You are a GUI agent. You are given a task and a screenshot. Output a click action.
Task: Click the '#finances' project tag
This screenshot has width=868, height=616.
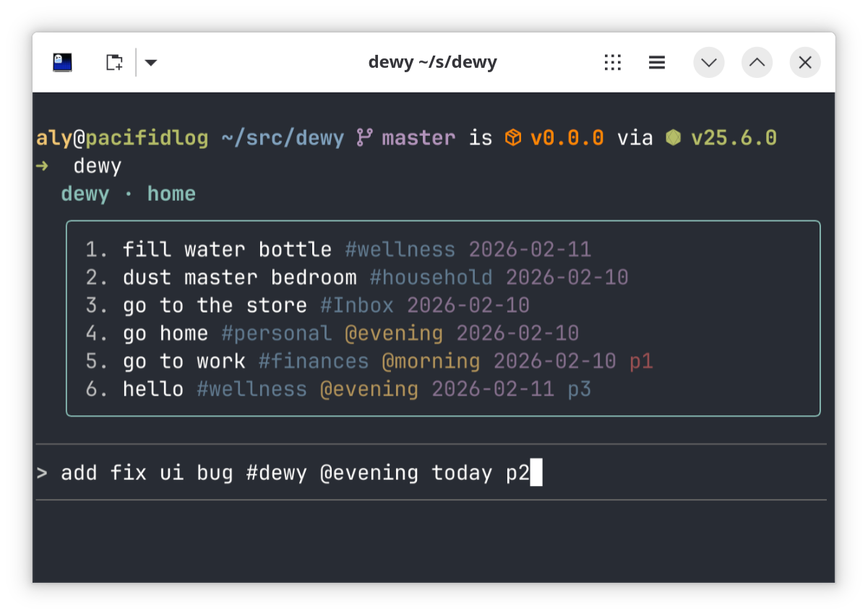click(314, 361)
